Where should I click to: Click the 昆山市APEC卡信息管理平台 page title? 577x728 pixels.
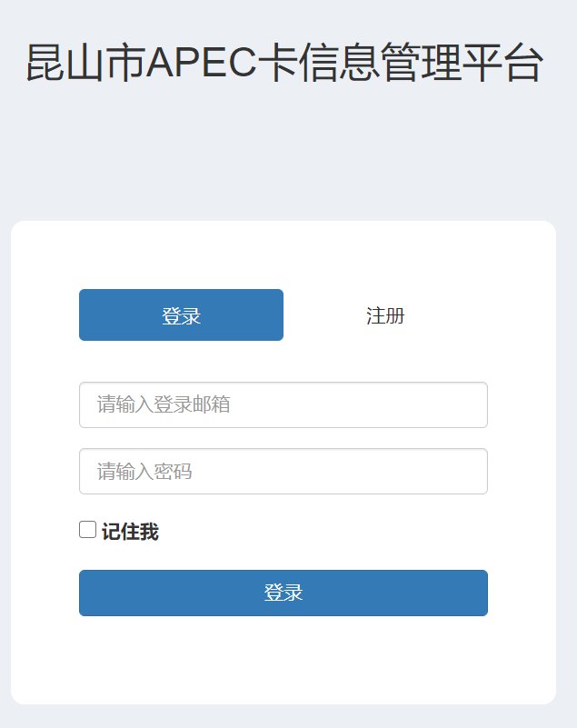(x=284, y=65)
